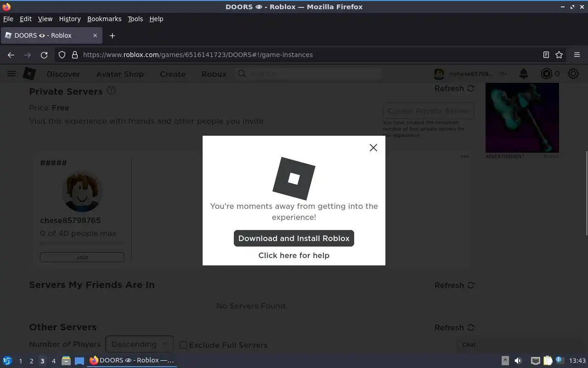Go forward one page

tap(28, 55)
